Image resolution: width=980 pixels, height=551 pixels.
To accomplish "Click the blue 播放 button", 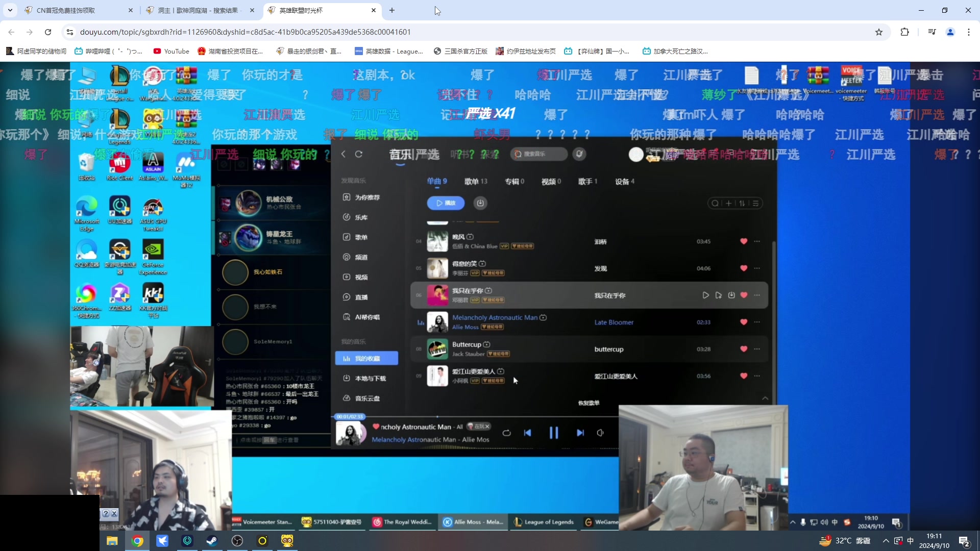I will (x=445, y=203).
